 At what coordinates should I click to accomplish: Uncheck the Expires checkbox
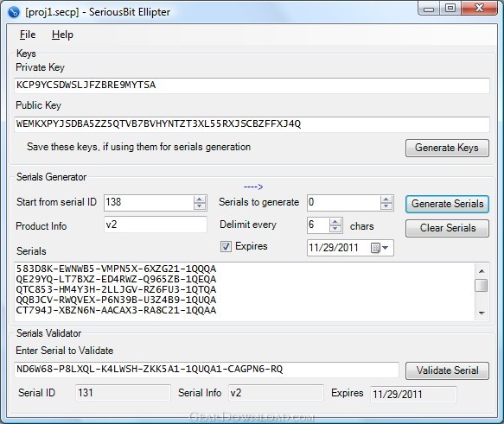click(x=226, y=246)
